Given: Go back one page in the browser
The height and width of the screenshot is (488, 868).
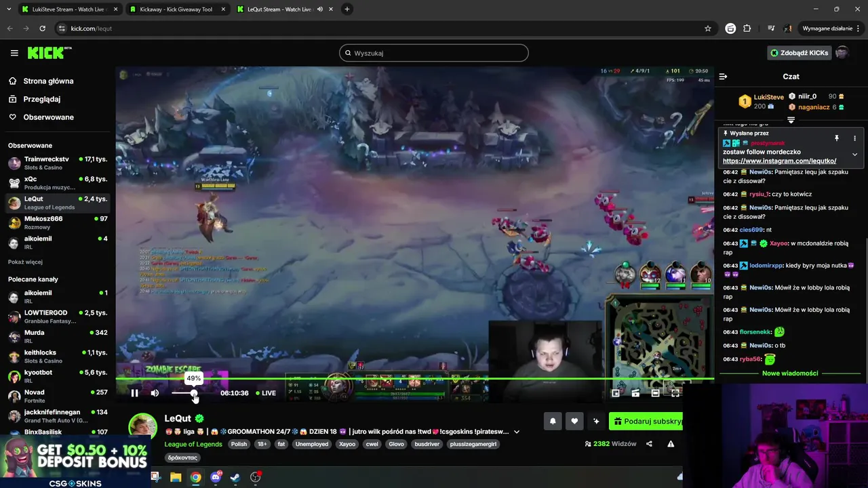Looking at the screenshot, I should 9,28.
